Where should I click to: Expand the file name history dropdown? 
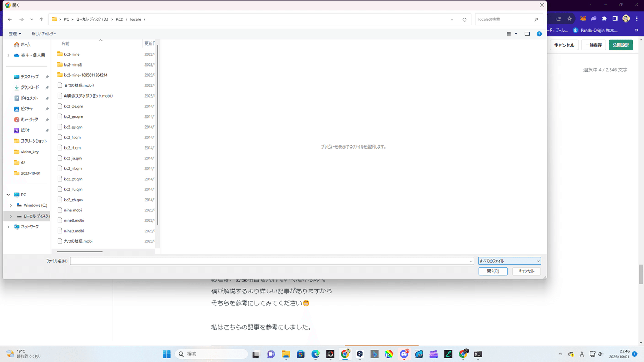click(x=471, y=261)
